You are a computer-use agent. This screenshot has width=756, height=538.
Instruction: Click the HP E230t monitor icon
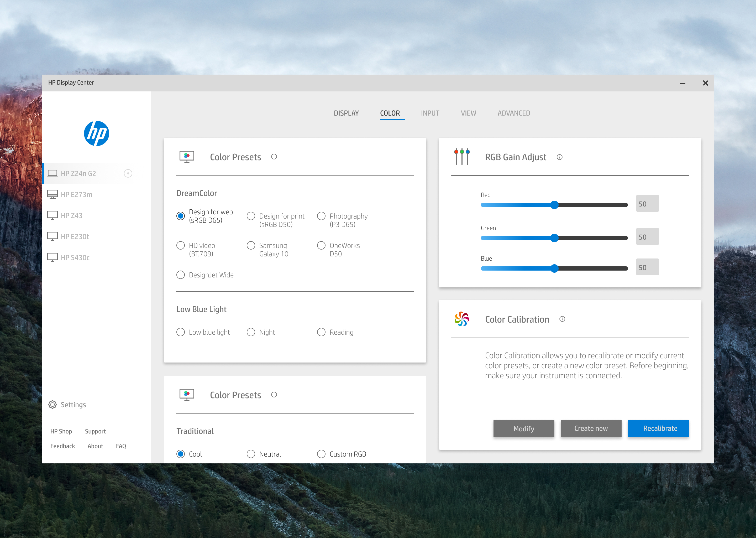click(x=52, y=236)
